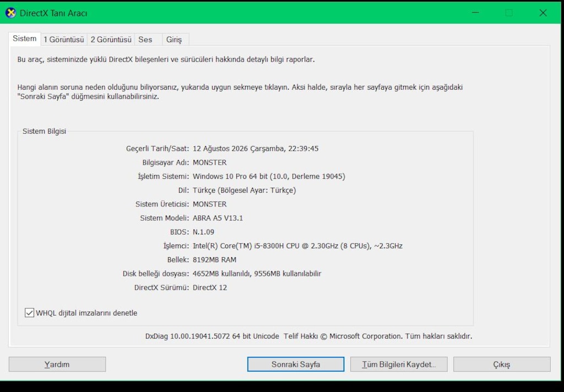Click the Sistem Üreticisi value MONSTER
The height and width of the screenshot is (392, 564).
coord(210,204)
